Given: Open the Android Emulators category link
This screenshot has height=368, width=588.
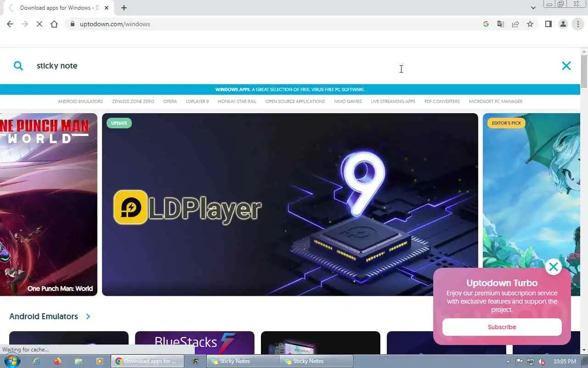Looking at the screenshot, I should click(x=80, y=101).
